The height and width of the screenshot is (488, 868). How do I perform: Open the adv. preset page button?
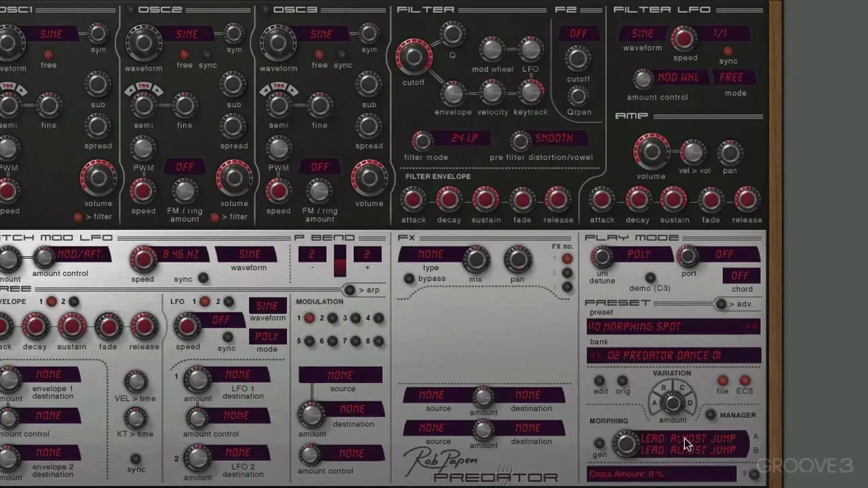(x=721, y=304)
